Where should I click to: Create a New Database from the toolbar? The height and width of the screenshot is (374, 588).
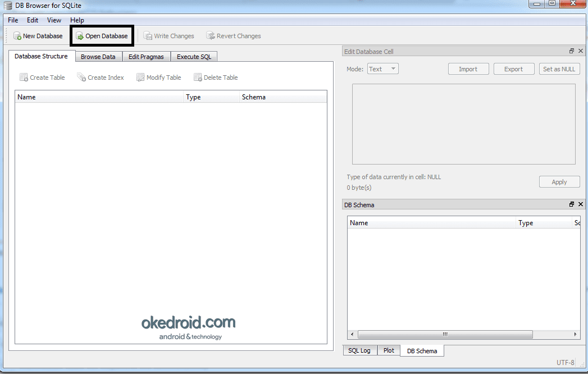coord(38,35)
